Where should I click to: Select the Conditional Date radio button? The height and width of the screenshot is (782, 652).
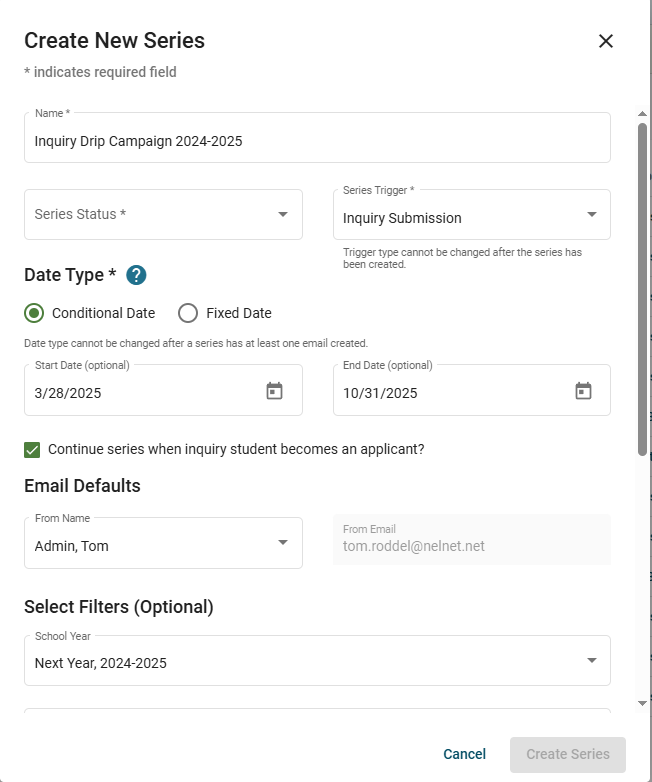pyautogui.click(x=34, y=313)
